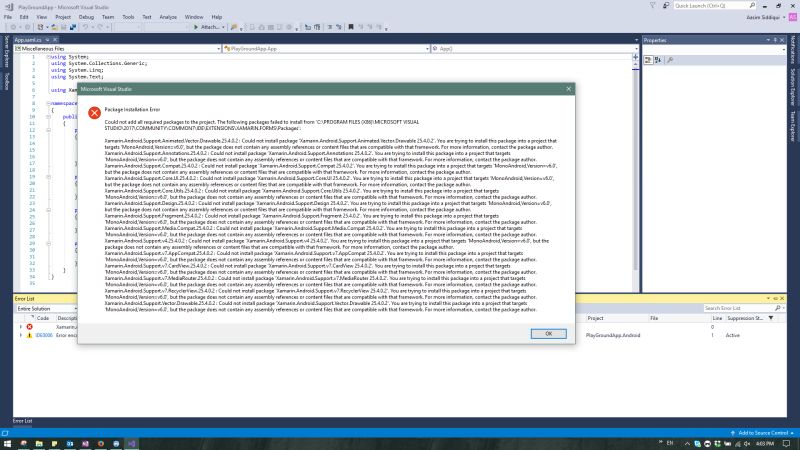Open the Windows Start menu

[x=7, y=444]
